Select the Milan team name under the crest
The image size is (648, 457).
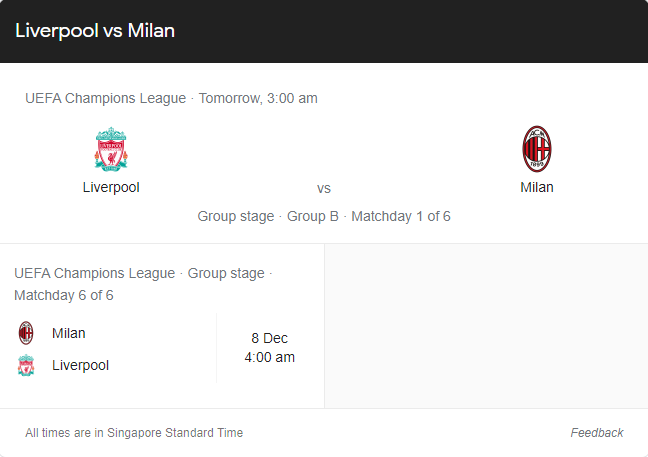pyautogui.click(x=537, y=187)
